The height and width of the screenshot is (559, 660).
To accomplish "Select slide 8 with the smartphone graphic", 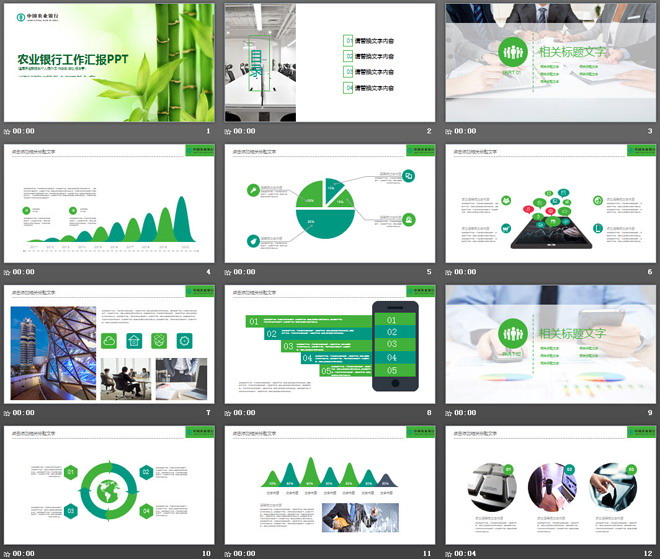I will [329, 344].
